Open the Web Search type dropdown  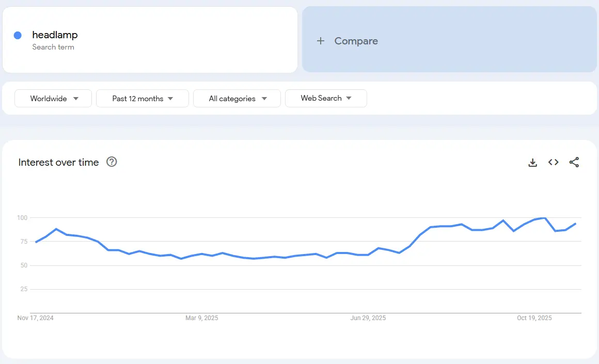pos(326,98)
